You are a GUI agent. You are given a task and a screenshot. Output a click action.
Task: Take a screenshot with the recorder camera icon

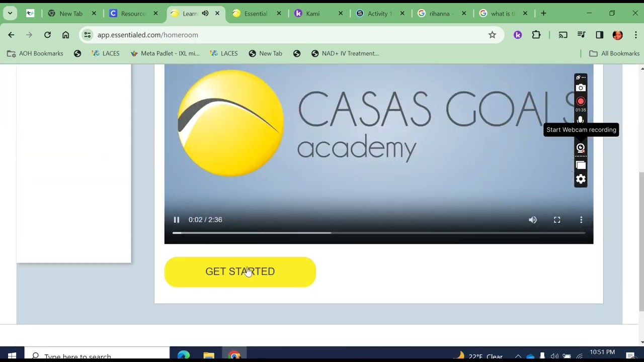(x=581, y=88)
